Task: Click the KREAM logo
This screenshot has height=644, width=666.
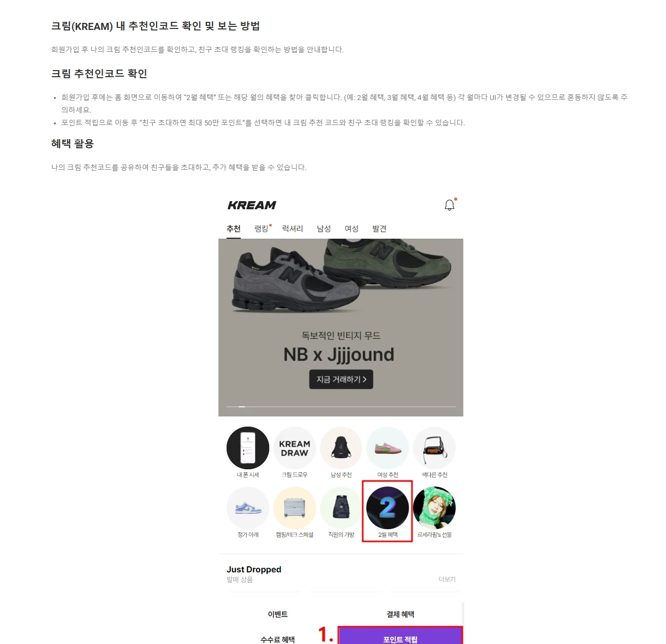Action: (252, 205)
